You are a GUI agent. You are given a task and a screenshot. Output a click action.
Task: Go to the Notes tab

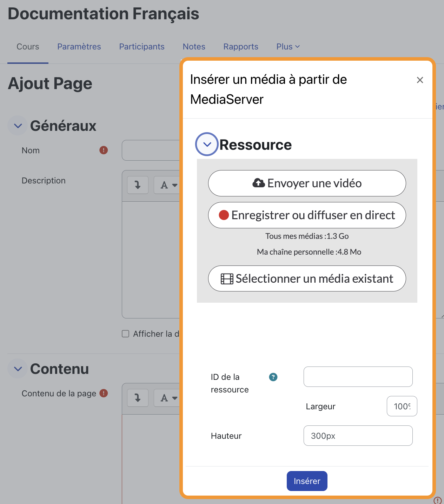(194, 47)
